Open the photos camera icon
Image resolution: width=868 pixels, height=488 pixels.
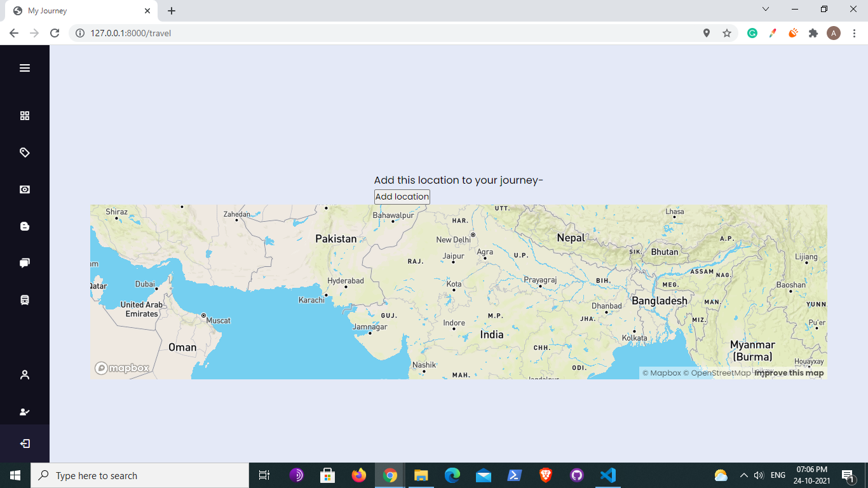pos(24,189)
